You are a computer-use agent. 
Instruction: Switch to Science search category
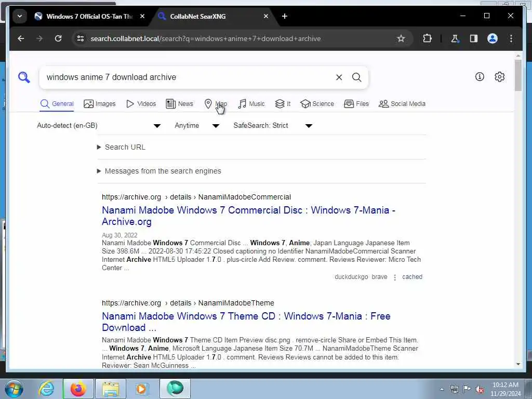[317, 104]
